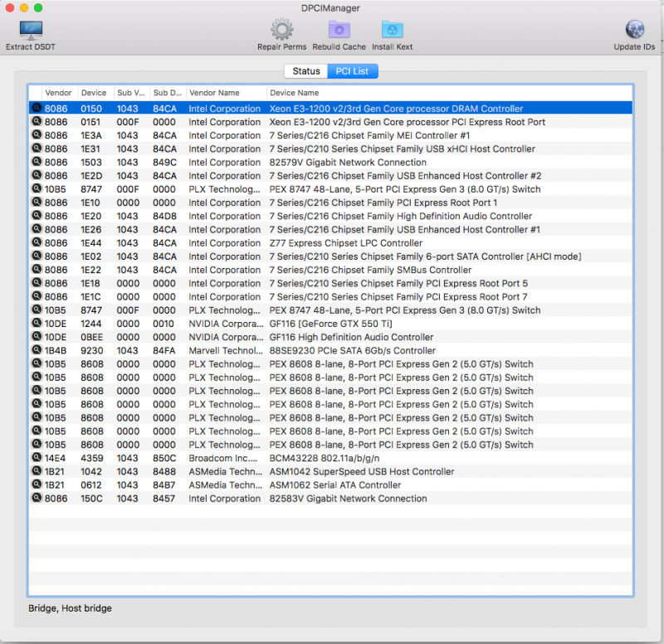Image resolution: width=664 pixels, height=644 pixels.
Task: Click the Vendor Name column header
Action: click(x=214, y=93)
